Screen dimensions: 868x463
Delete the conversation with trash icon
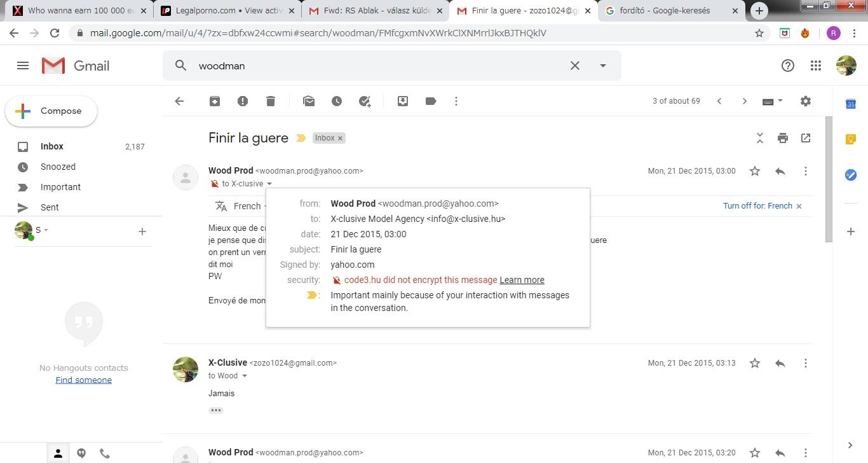(271, 101)
